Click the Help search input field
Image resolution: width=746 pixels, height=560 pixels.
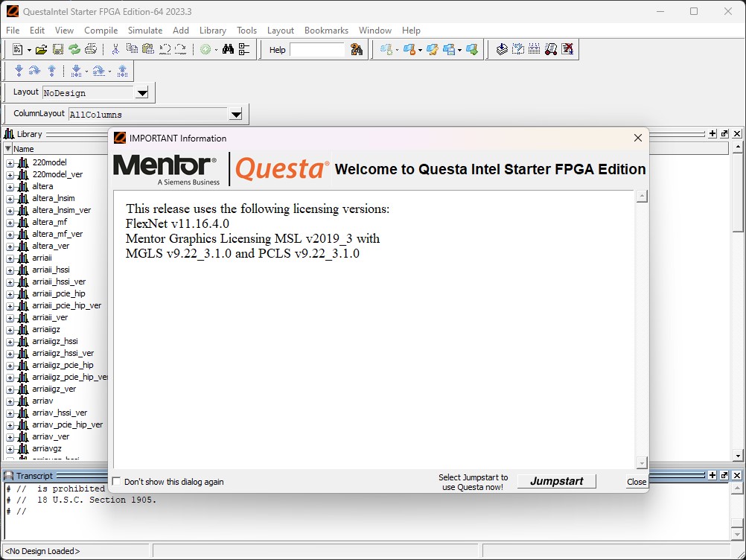click(317, 49)
